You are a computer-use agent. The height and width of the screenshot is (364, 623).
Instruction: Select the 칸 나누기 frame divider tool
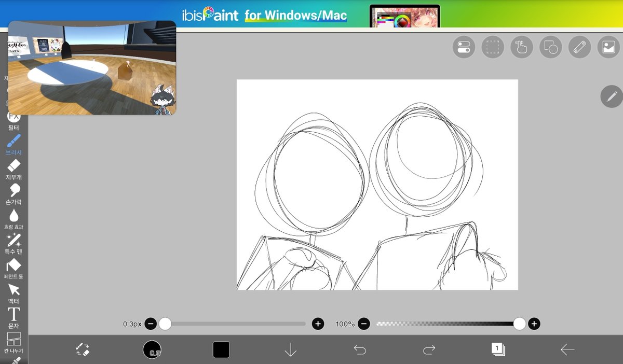pos(13,343)
